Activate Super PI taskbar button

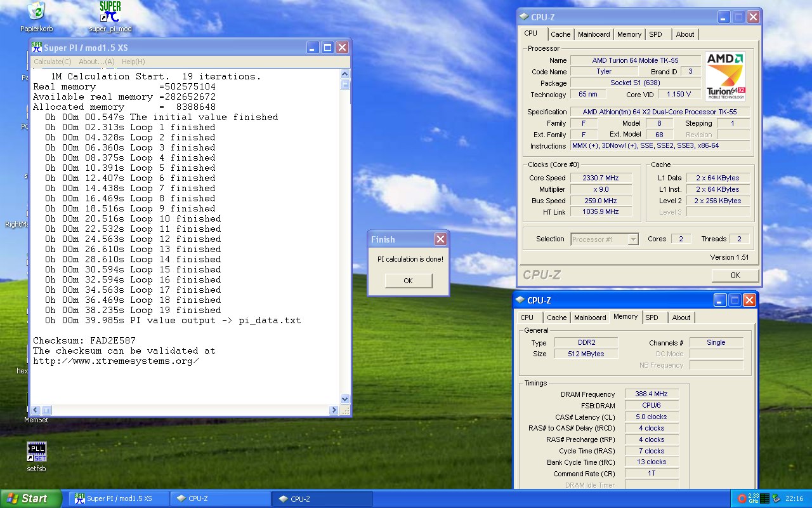pyautogui.click(x=119, y=498)
